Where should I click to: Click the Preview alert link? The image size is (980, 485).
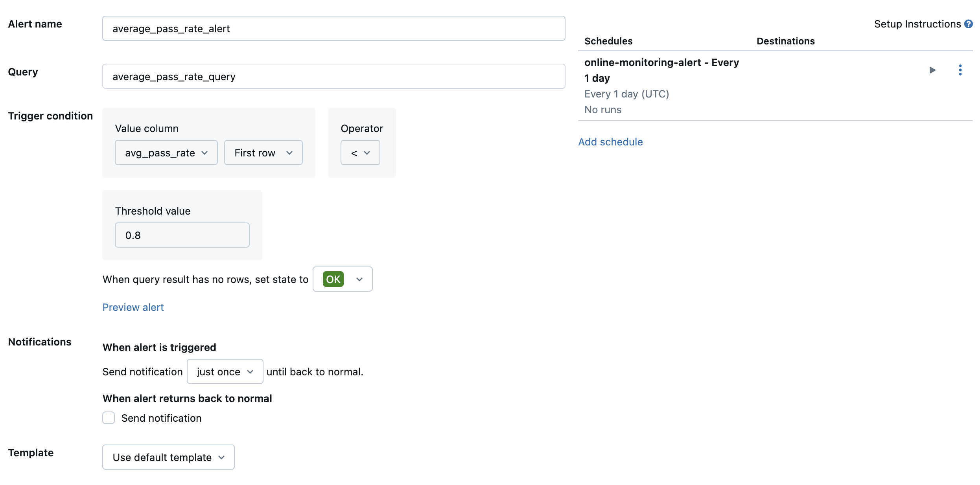pyautogui.click(x=133, y=307)
